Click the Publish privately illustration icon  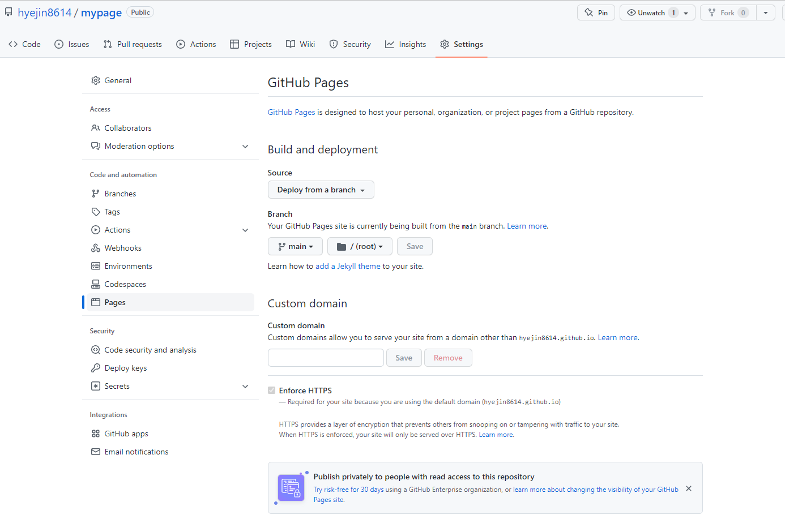(x=291, y=488)
